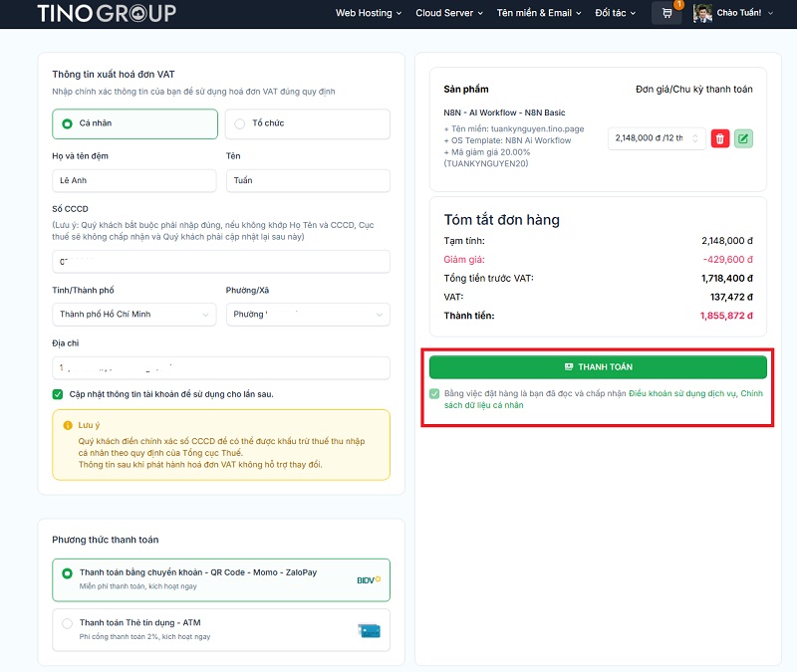Edit the product with green pencil icon
This screenshot has width=797, height=672.
(x=743, y=138)
